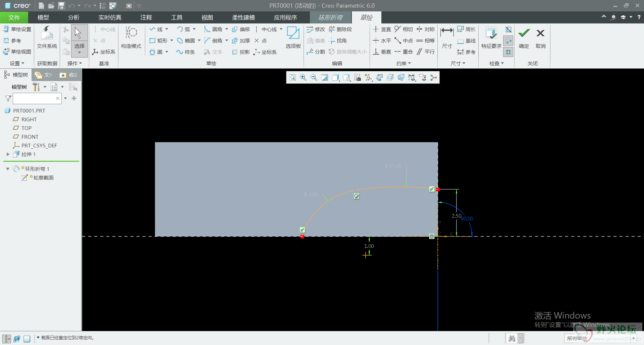Viewport: 644px width, 345px height.
Task: Click the 周长 perimeter dimension button
Action: tap(467, 29)
